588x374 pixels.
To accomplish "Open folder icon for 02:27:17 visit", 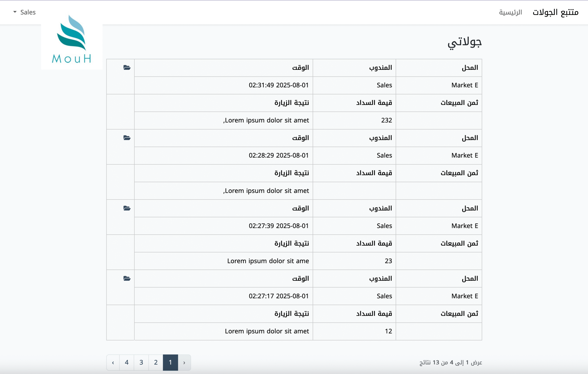I will click(x=127, y=278).
